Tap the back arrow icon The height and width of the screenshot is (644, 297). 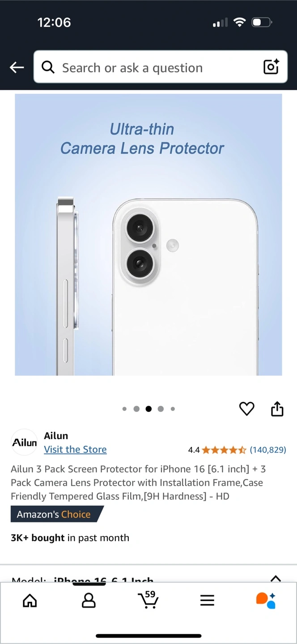17,68
